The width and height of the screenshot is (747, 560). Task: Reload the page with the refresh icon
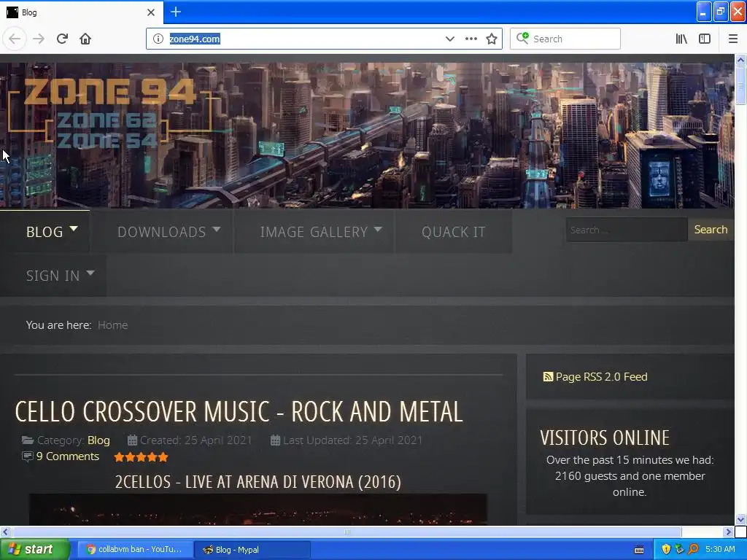pyautogui.click(x=62, y=39)
